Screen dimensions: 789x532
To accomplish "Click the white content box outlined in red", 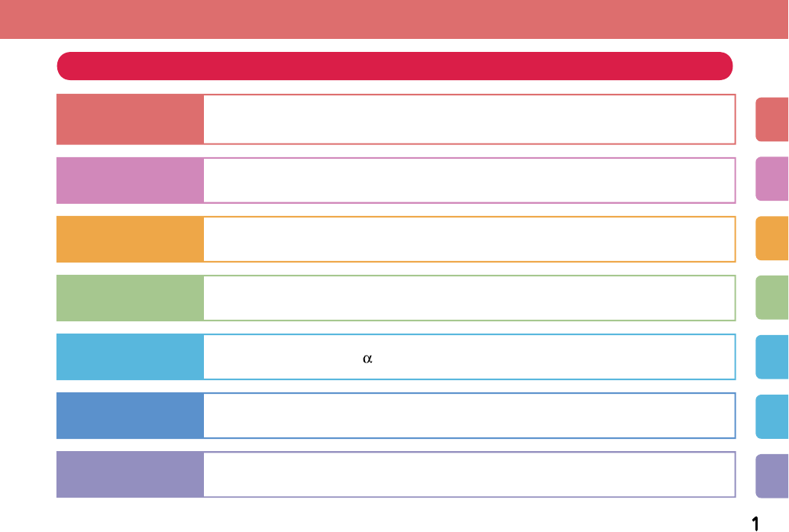I will pos(469,119).
